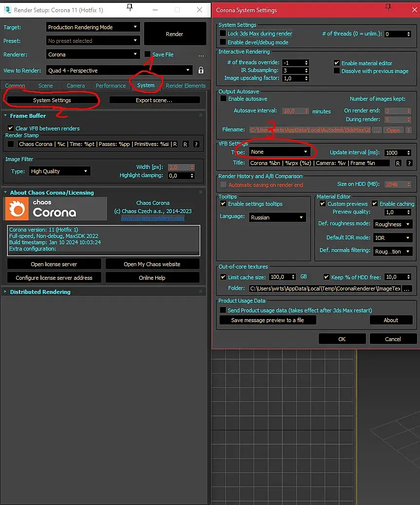420x505 pixels.
Task: Click OK in Corona System Settings
Action: (x=342, y=339)
